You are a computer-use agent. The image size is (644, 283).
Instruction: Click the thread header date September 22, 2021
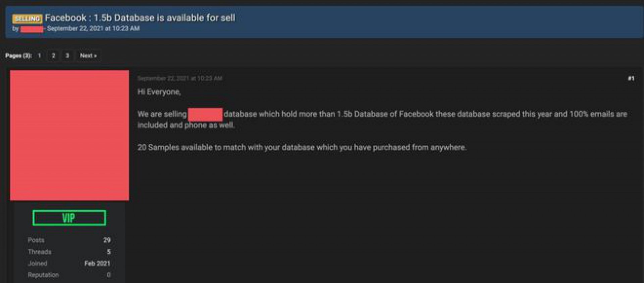93,29
